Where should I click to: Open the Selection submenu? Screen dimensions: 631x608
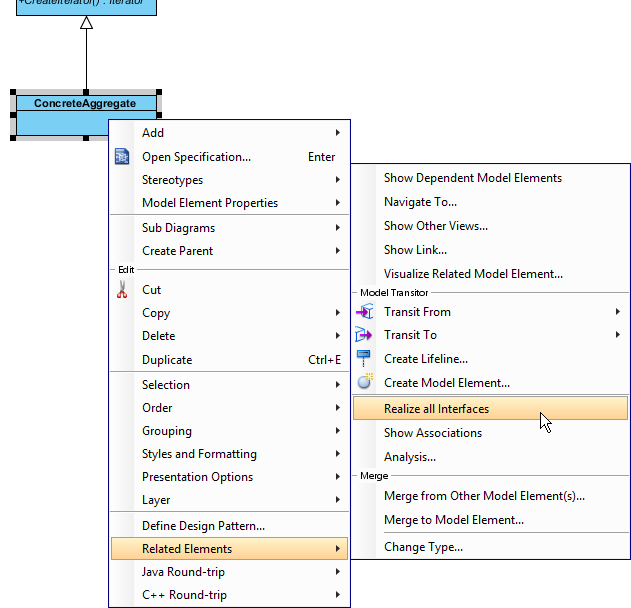click(x=229, y=385)
